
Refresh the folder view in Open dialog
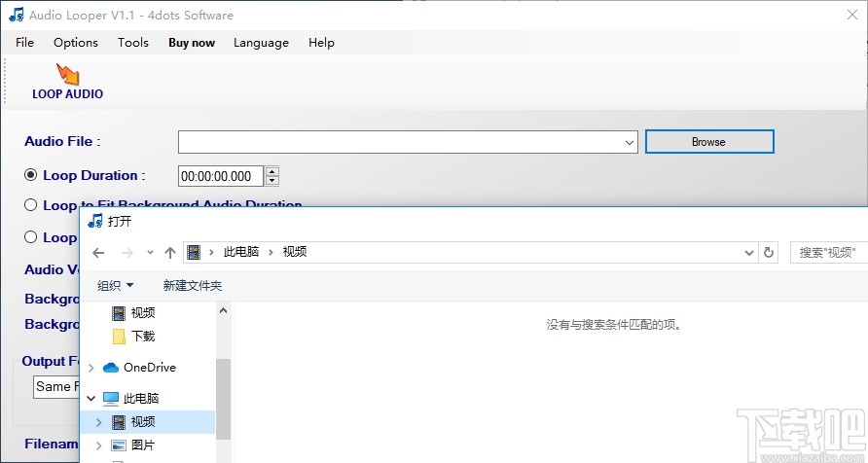[769, 253]
